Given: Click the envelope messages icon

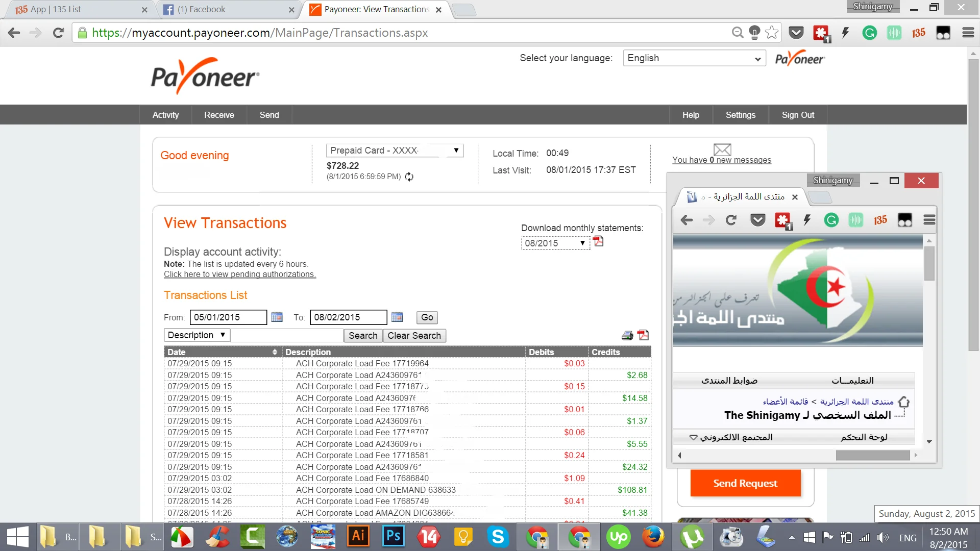Looking at the screenshot, I should click(x=722, y=149).
